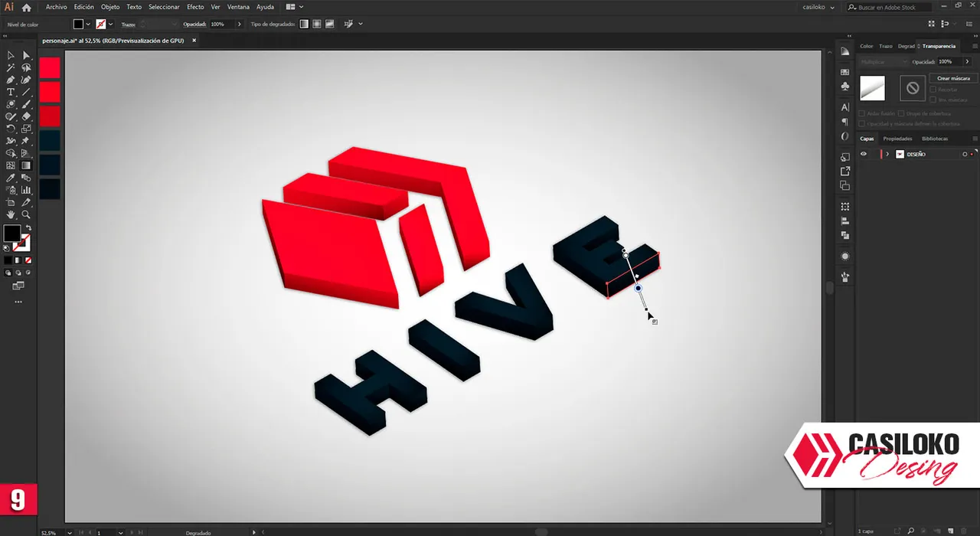Image resolution: width=980 pixels, height=536 pixels.
Task: Open the stroke color dropdown arrow
Action: pos(110,24)
